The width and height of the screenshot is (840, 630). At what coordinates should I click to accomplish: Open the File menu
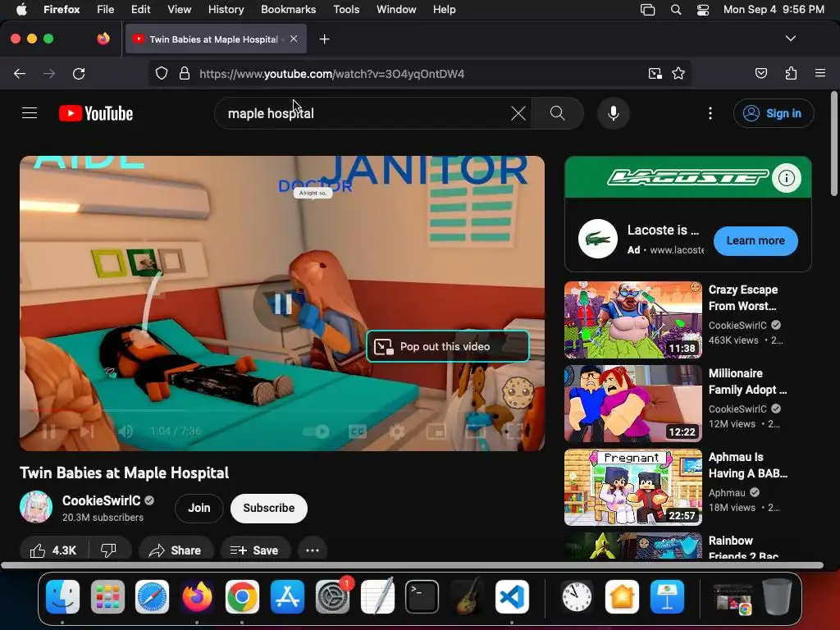coord(105,9)
